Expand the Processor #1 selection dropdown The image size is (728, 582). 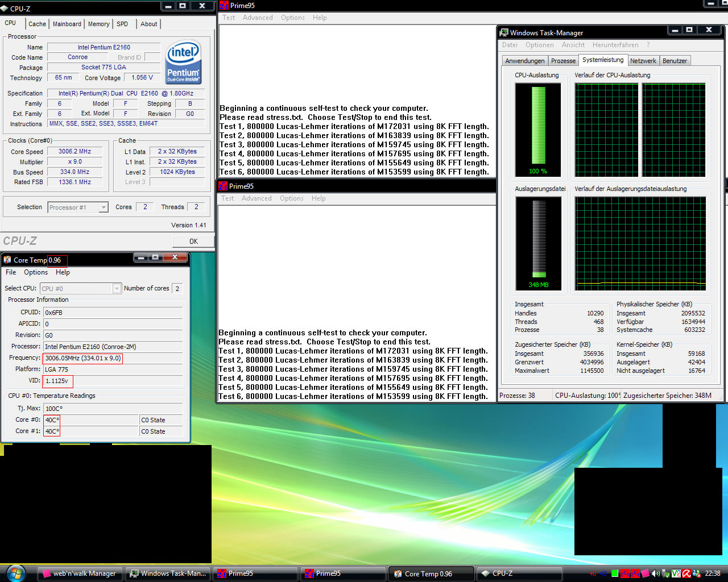[x=104, y=207]
